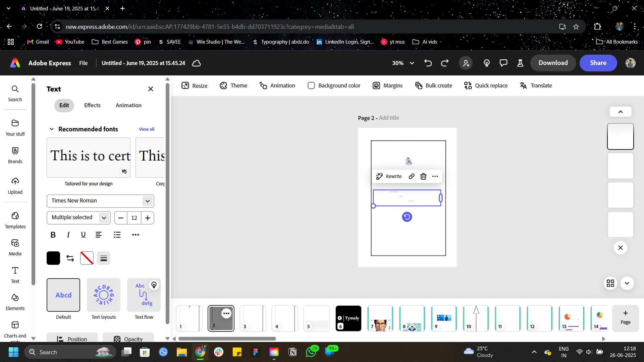The image size is (644, 362).
Task: Click the swap colors arrows icon
Action: coord(70,258)
